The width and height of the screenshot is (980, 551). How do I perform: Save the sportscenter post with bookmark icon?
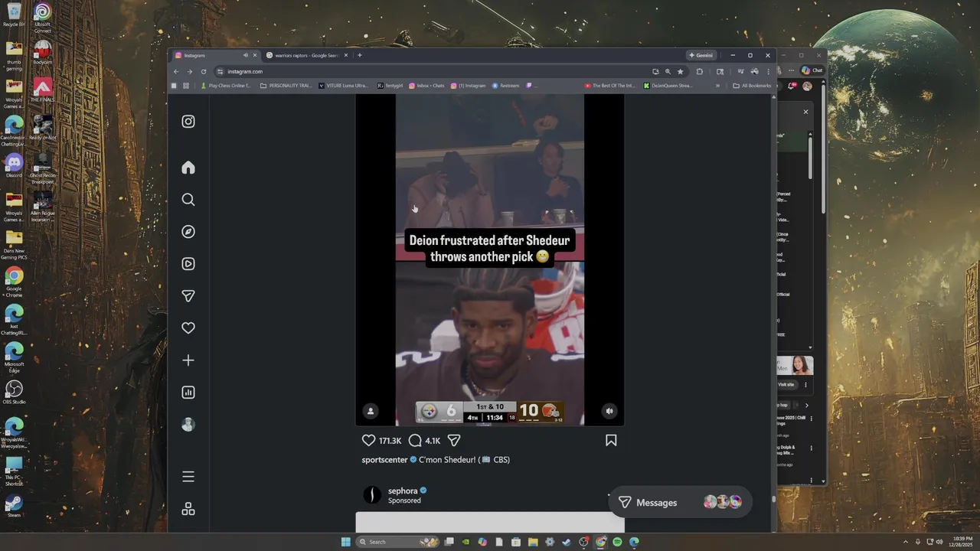pyautogui.click(x=611, y=440)
